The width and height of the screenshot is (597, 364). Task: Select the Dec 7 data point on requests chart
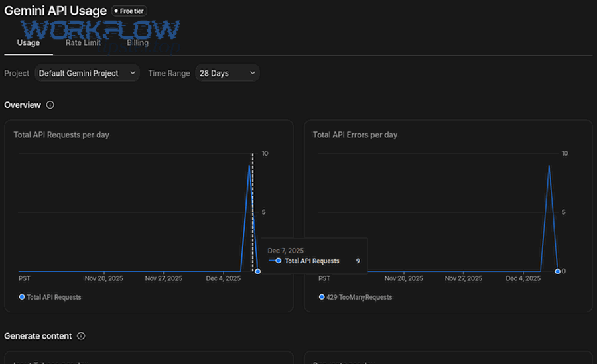pos(257,271)
